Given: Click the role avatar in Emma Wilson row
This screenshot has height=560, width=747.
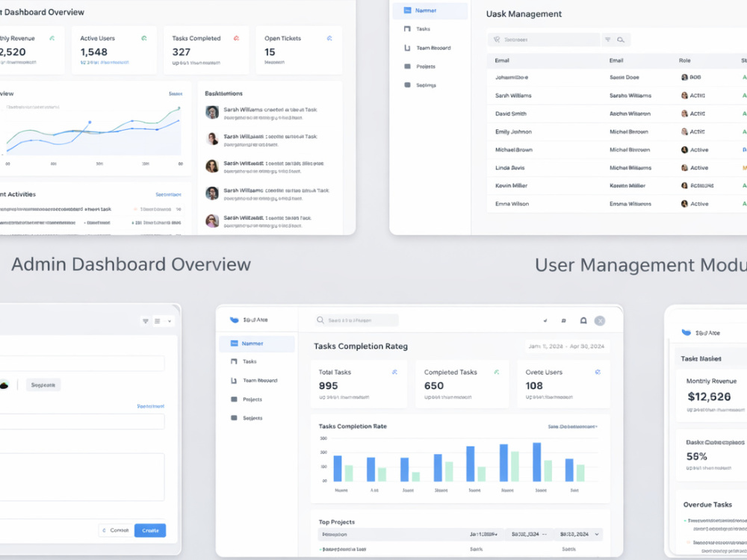Looking at the screenshot, I should point(684,203).
